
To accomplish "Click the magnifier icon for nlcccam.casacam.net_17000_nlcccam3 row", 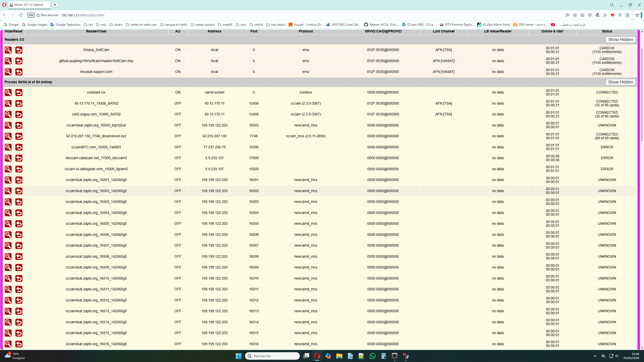I will pos(8,158).
